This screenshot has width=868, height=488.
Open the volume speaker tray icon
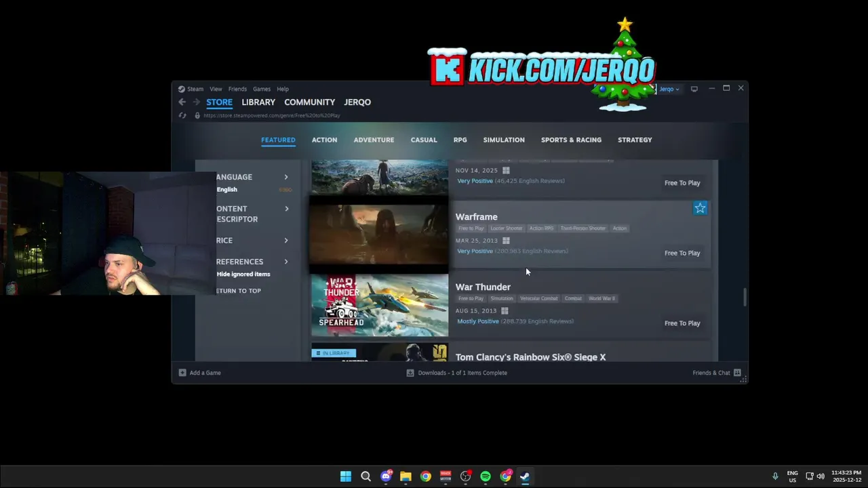tap(821, 476)
